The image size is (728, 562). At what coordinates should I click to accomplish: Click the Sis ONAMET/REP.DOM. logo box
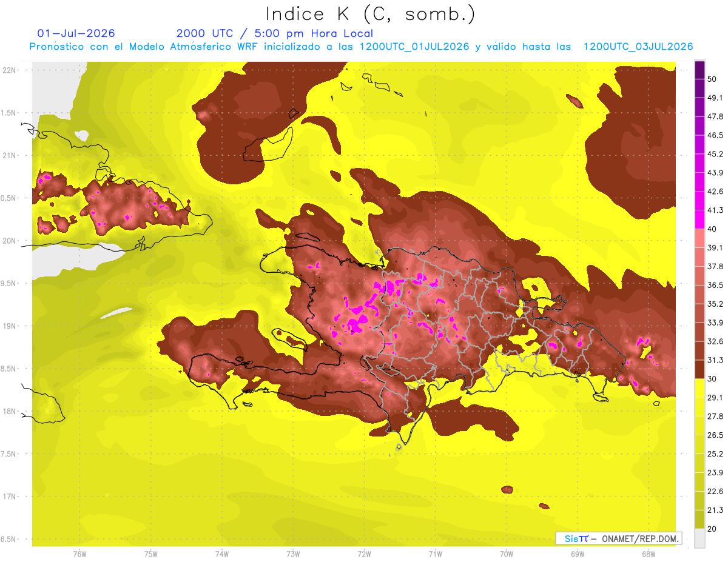[x=618, y=538]
